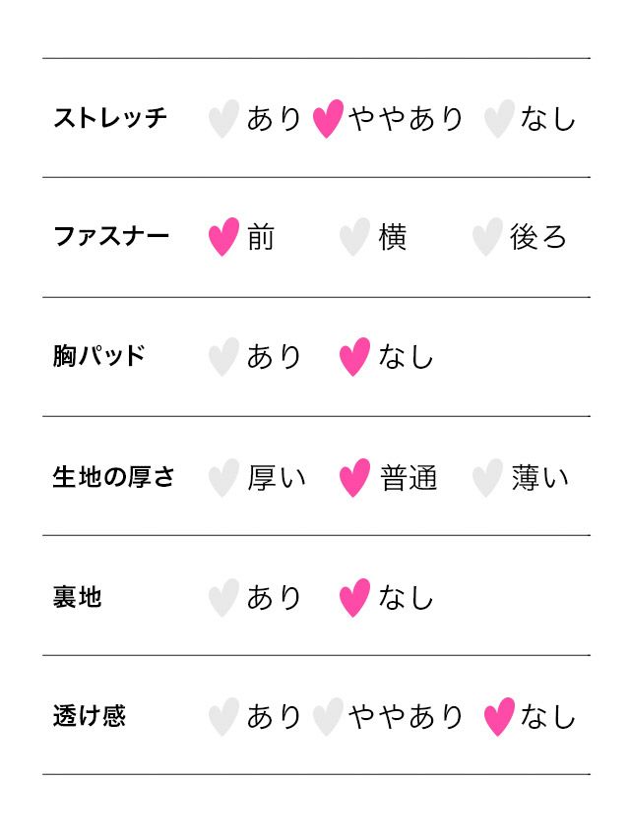Screen dimensions: 630x840
Task: Click the 生地の厚さ row label
Action: (x=113, y=478)
